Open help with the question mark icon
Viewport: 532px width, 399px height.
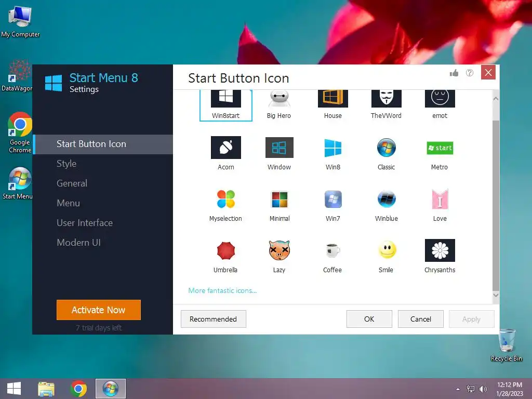470,73
